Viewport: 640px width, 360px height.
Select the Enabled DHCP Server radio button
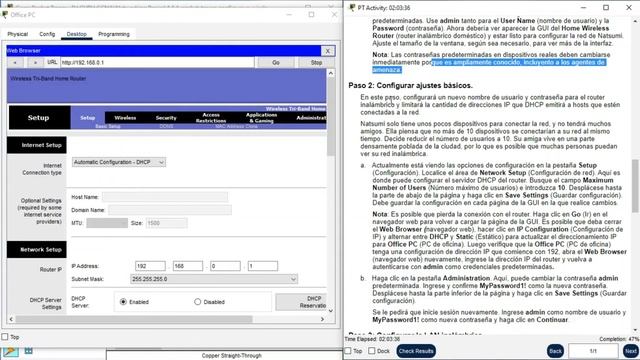click(x=123, y=302)
